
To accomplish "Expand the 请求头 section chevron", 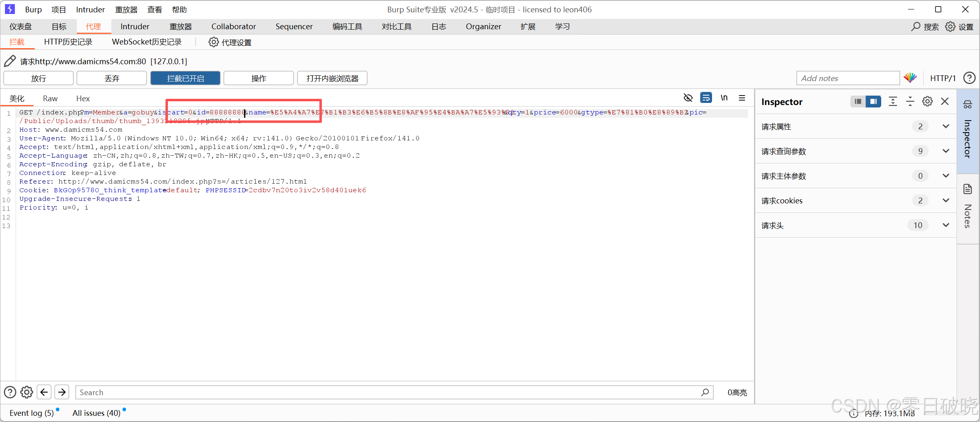I will (x=946, y=225).
